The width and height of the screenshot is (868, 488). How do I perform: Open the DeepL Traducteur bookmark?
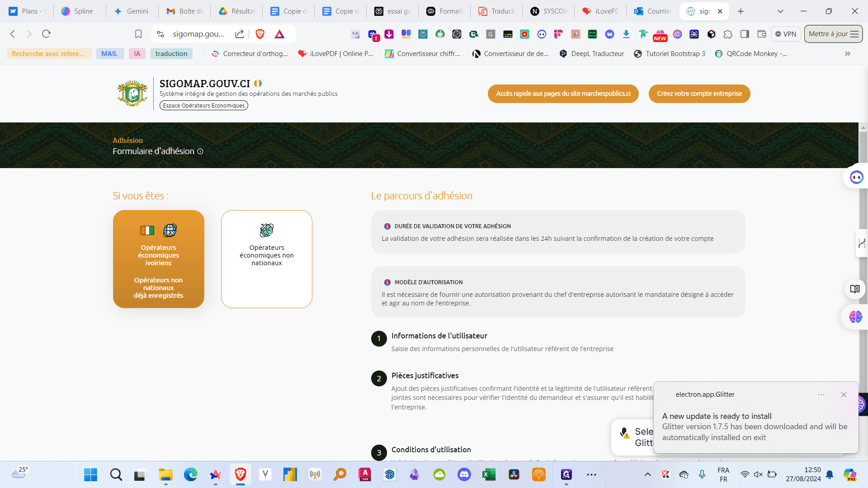(x=592, y=54)
